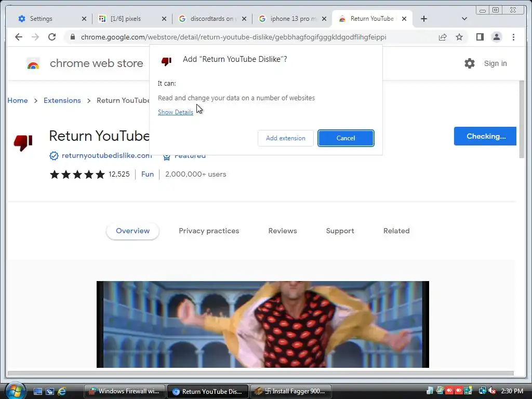
Task: Click the five-star rating
Action: point(77,175)
